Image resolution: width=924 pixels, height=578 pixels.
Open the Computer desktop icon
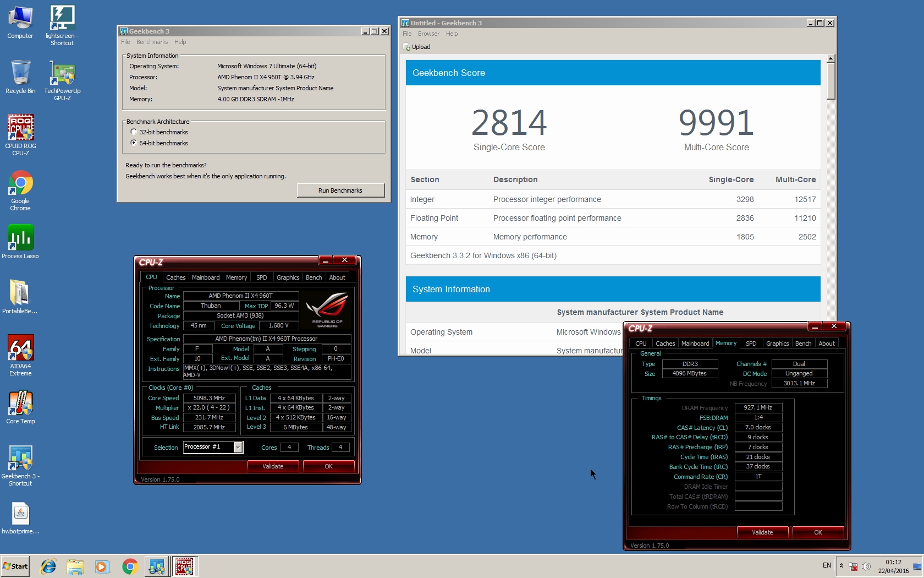click(x=20, y=22)
